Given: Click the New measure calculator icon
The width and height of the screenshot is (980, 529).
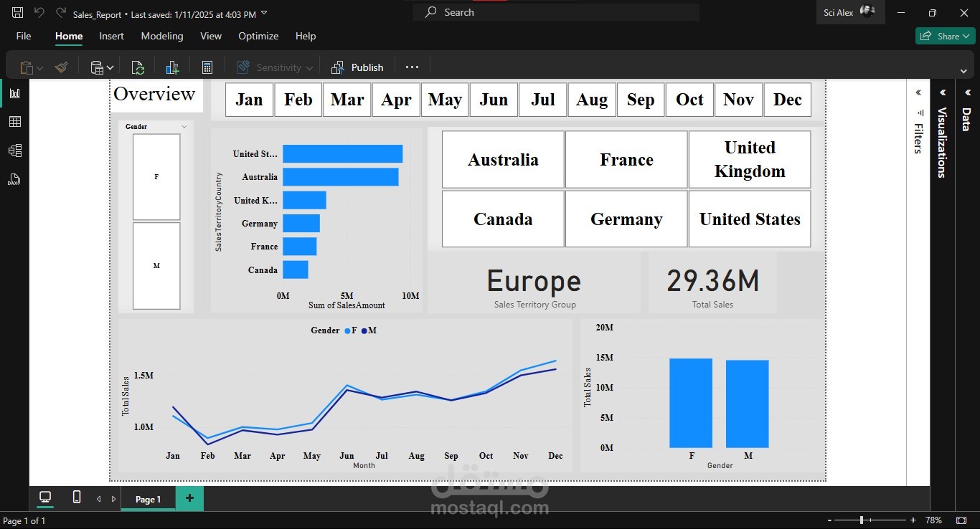Looking at the screenshot, I should tap(207, 67).
